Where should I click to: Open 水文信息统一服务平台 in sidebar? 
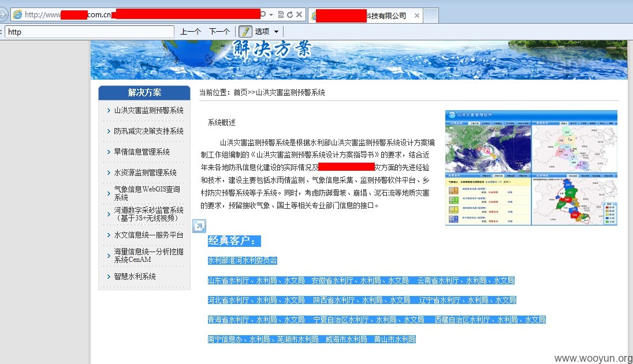coord(148,235)
